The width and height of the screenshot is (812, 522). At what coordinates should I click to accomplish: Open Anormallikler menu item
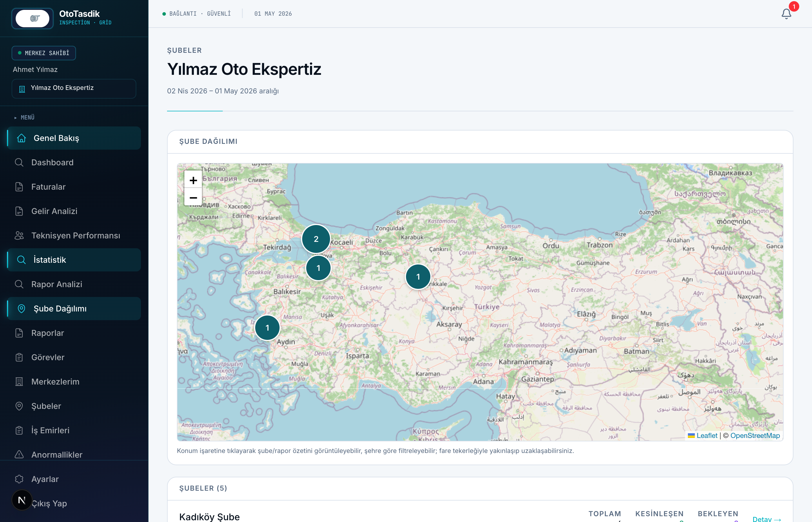point(74,454)
